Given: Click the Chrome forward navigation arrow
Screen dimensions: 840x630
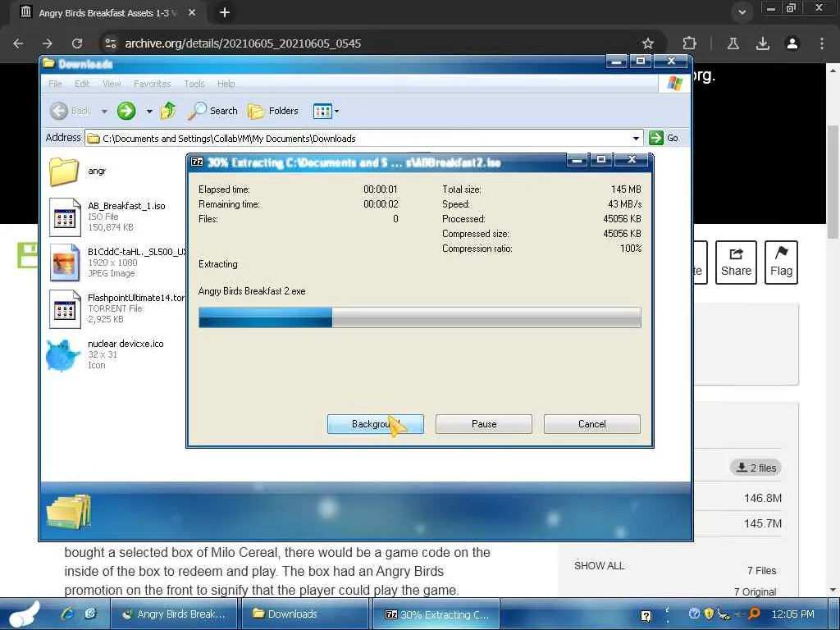Looking at the screenshot, I should 47,43.
